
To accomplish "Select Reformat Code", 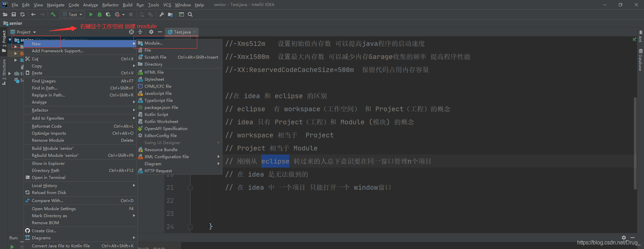I will [80, 126].
